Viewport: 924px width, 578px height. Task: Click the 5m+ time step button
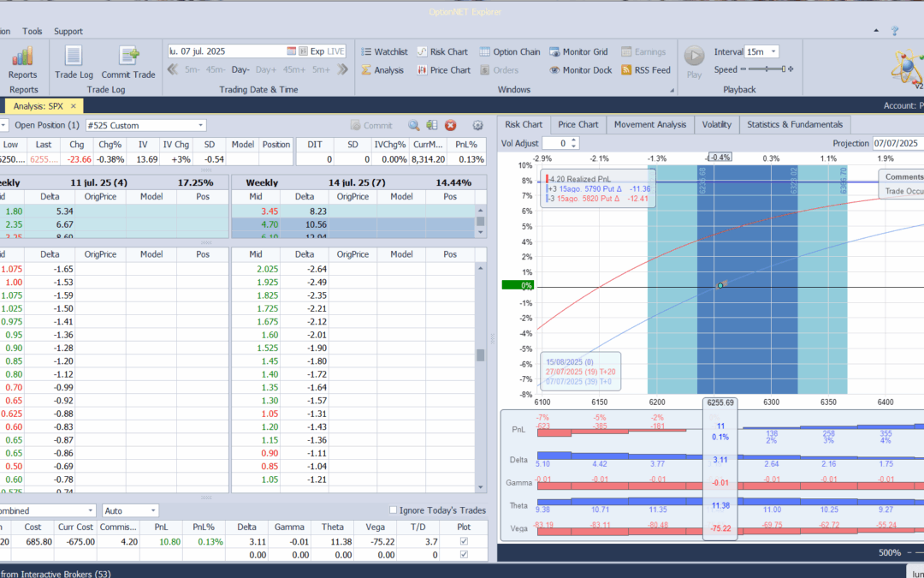(x=321, y=69)
